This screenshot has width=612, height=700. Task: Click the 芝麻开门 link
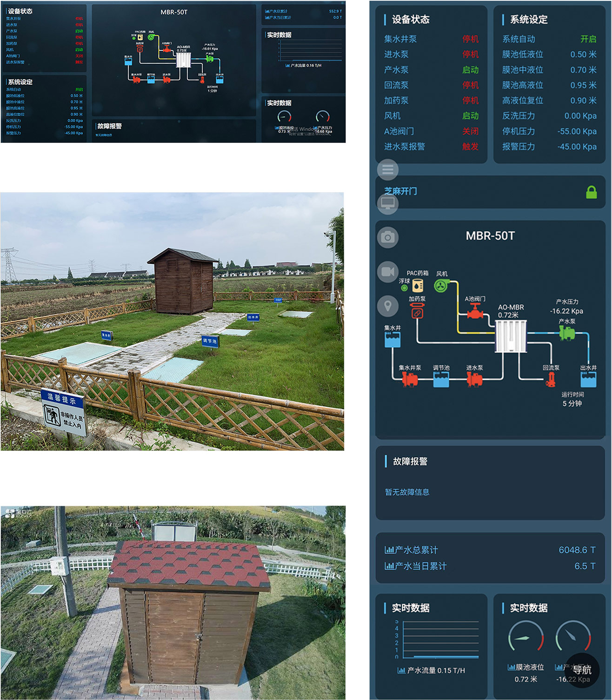[x=400, y=191]
